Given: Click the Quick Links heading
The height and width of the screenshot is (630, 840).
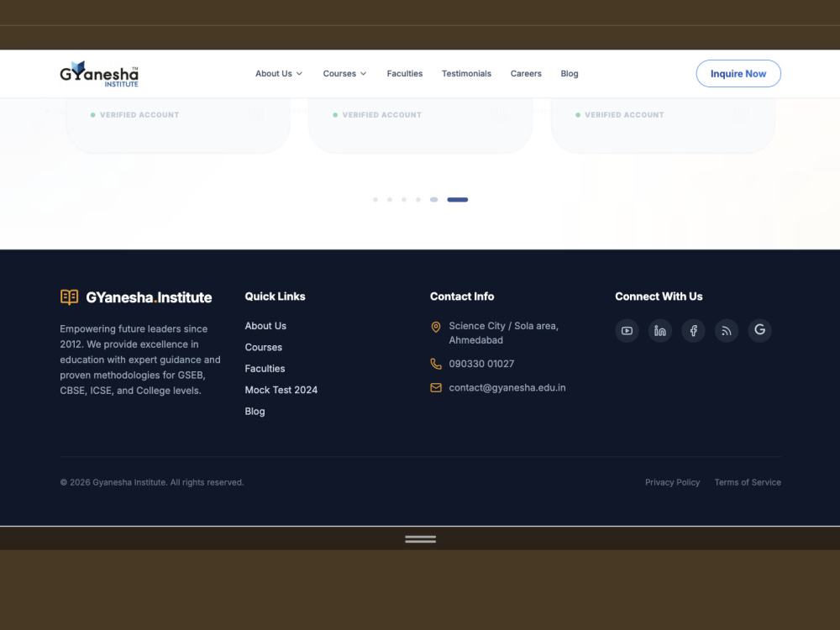Looking at the screenshot, I should pos(275,297).
